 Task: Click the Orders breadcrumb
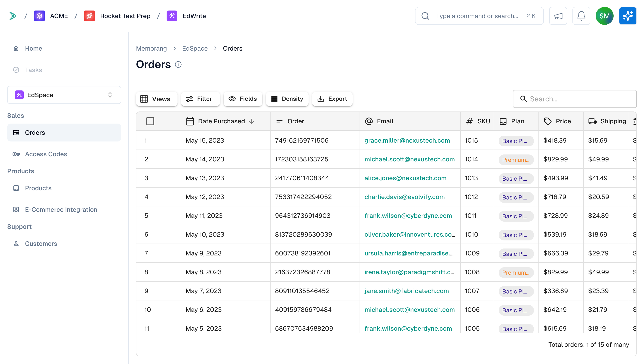[233, 48]
